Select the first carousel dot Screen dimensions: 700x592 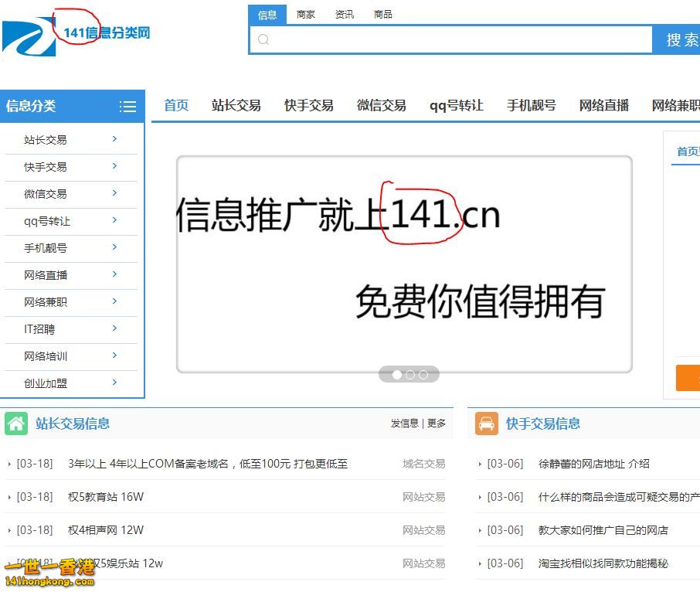pyautogui.click(x=397, y=375)
